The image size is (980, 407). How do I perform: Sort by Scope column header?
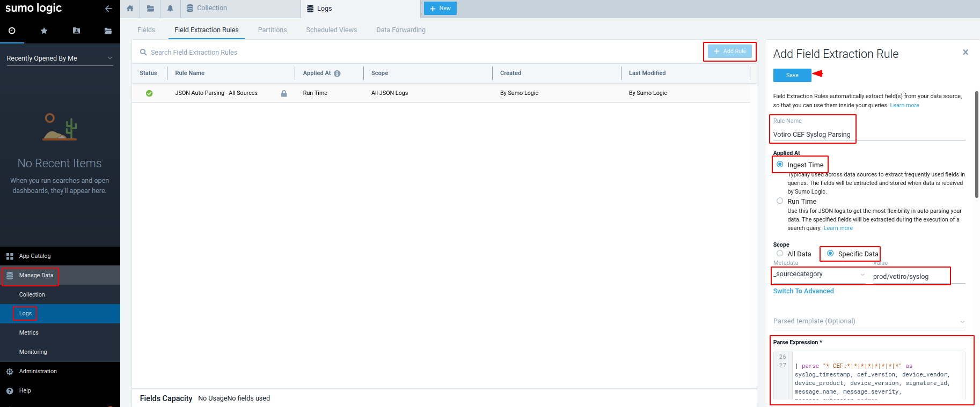(x=379, y=73)
